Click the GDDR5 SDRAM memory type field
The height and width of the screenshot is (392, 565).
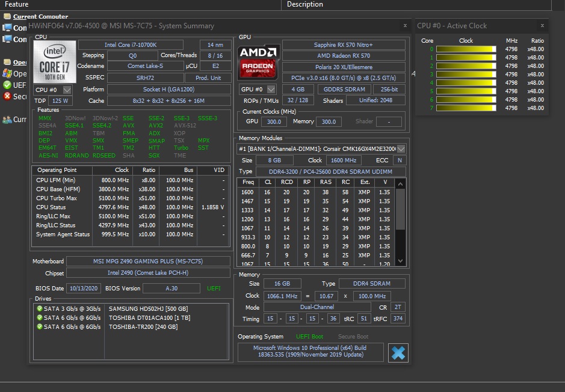[x=344, y=89]
